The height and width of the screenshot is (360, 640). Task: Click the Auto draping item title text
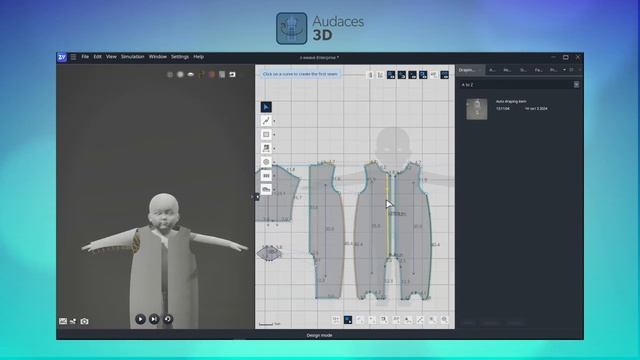pos(511,101)
